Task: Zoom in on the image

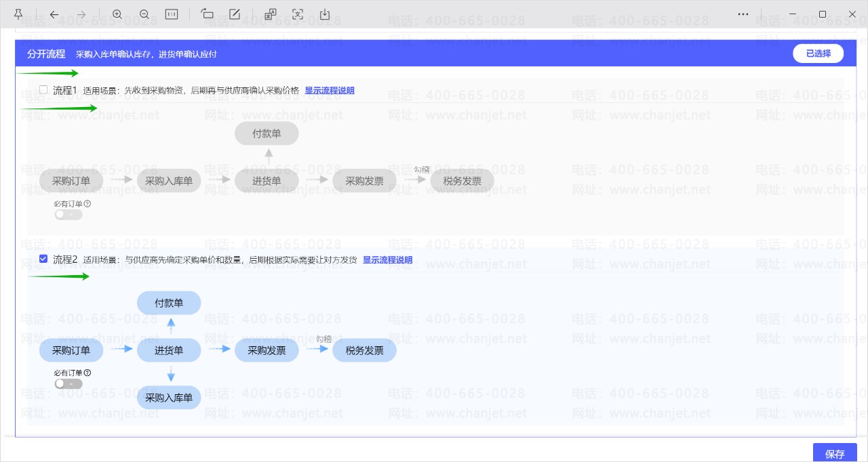Action: point(117,14)
